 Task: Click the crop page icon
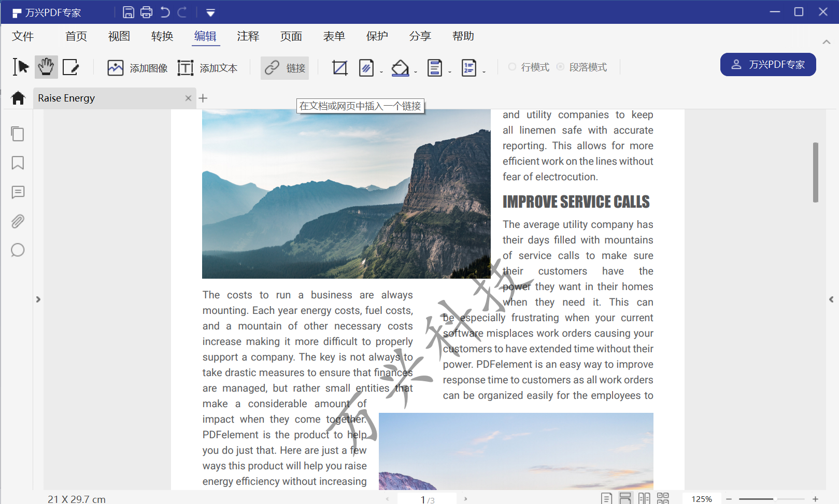point(340,68)
